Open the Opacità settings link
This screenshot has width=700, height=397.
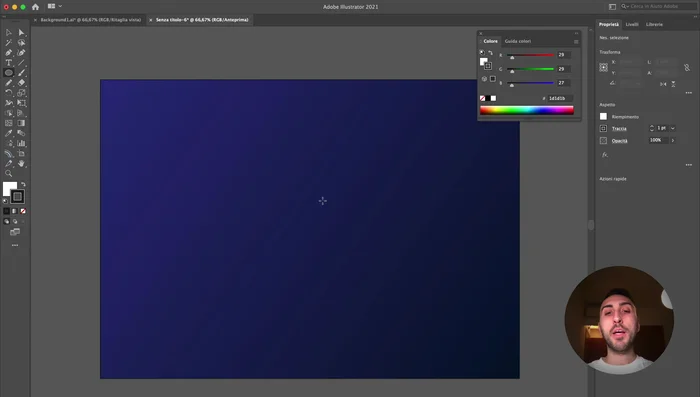[619, 141]
